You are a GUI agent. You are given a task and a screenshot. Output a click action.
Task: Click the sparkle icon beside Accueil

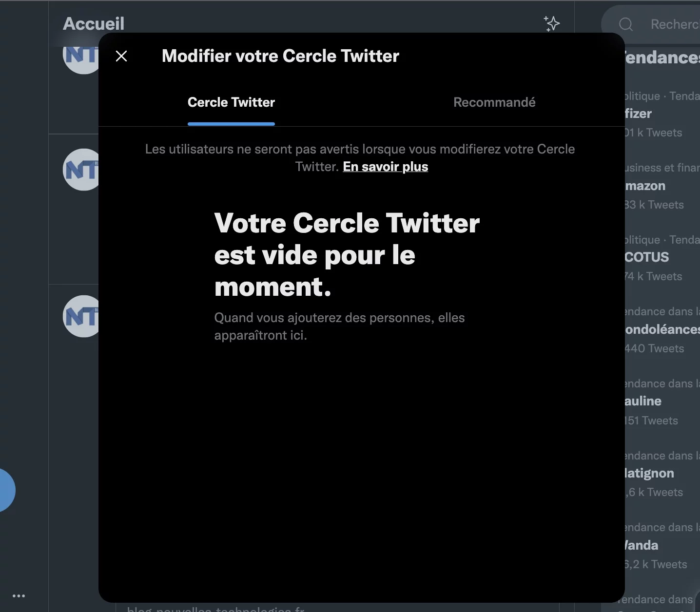[x=551, y=23]
